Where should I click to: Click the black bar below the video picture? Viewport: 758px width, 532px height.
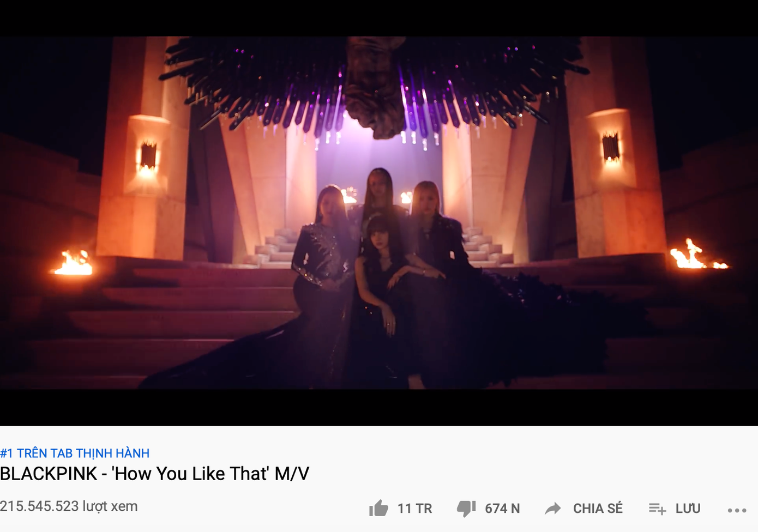pos(379,407)
